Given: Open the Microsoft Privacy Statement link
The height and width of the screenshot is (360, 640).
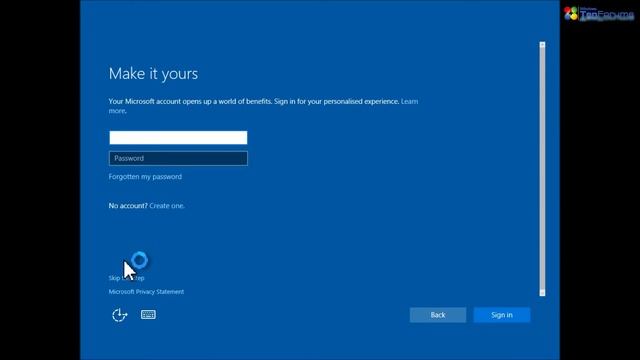Looking at the screenshot, I should tap(146, 291).
